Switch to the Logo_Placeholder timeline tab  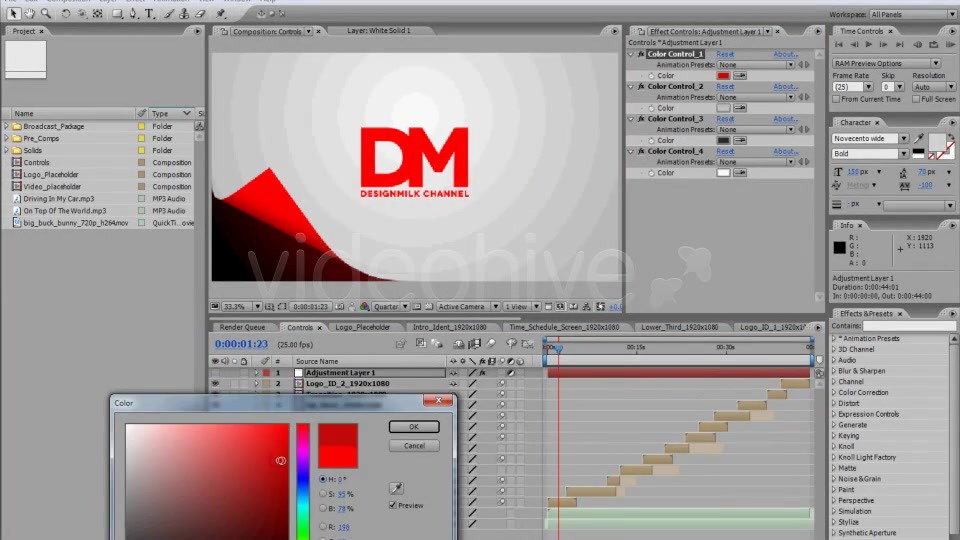click(362, 328)
